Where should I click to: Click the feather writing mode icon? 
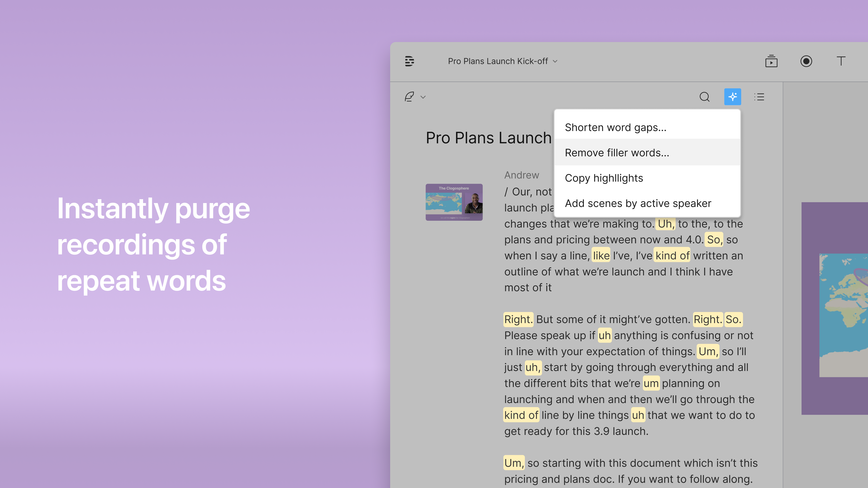tap(409, 97)
